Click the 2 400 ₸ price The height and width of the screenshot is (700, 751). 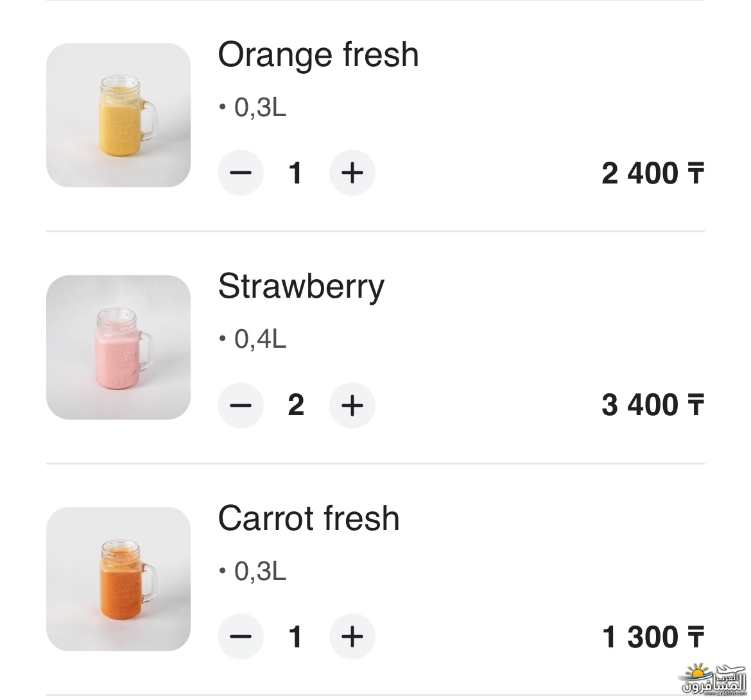652,173
